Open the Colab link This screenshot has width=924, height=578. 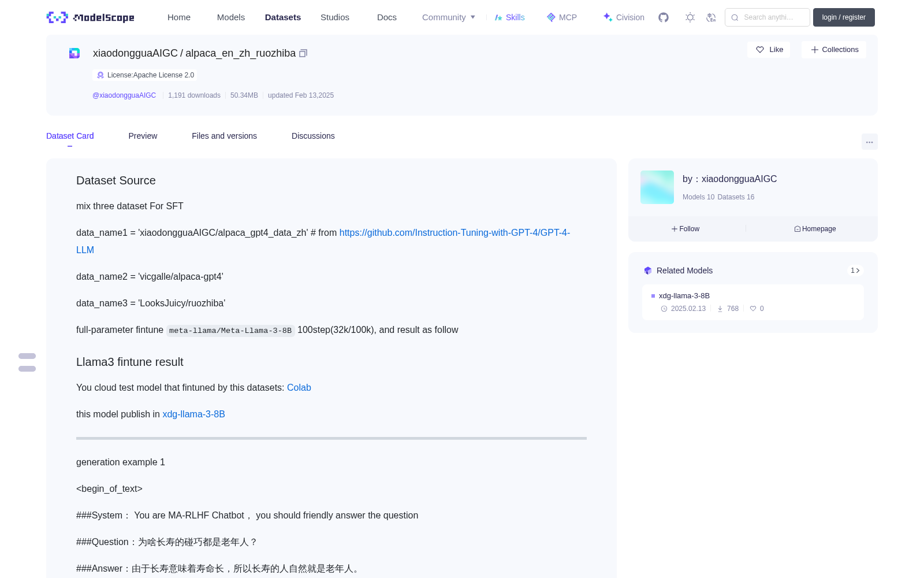[299, 387]
